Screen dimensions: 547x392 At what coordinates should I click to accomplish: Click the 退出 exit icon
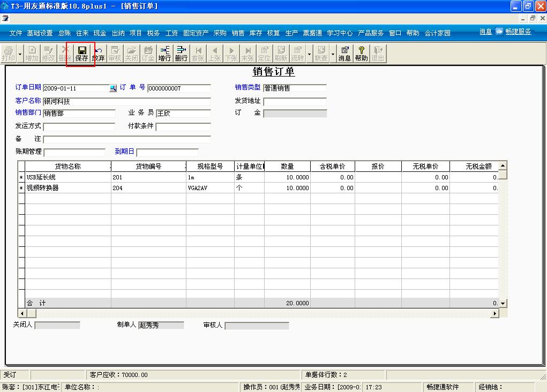pos(377,54)
